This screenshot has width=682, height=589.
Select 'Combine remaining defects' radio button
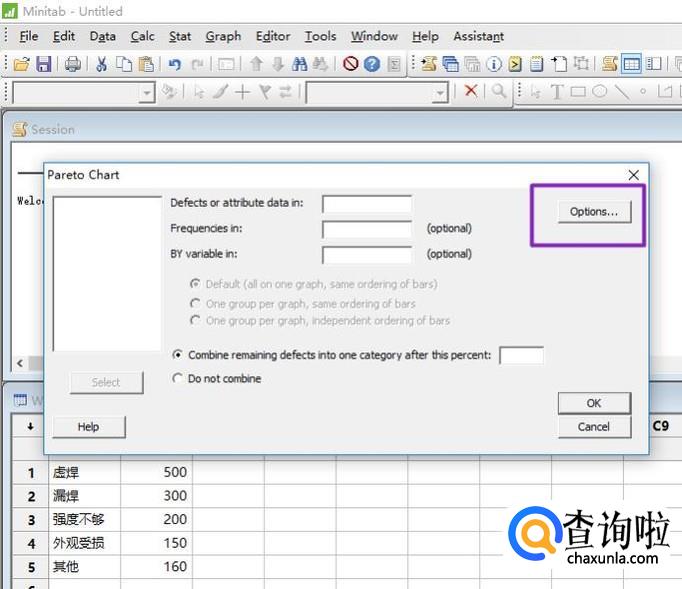[x=177, y=355]
